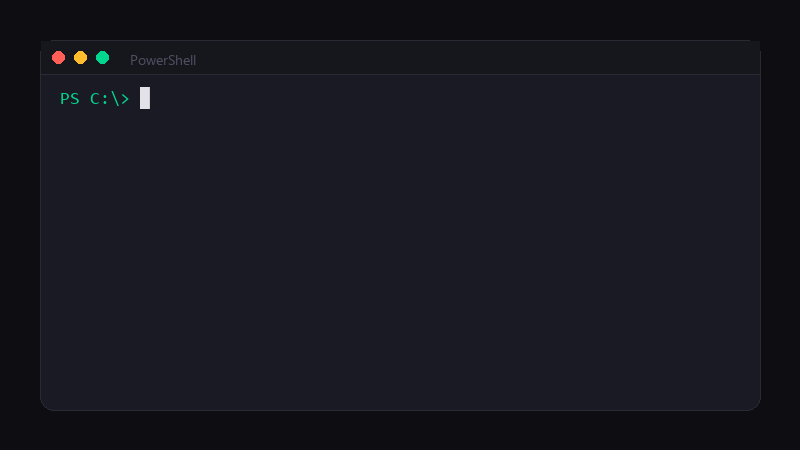Viewport: 800px width, 450px height.
Task: Maximize the window using the green button
Action: pyautogui.click(x=103, y=58)
